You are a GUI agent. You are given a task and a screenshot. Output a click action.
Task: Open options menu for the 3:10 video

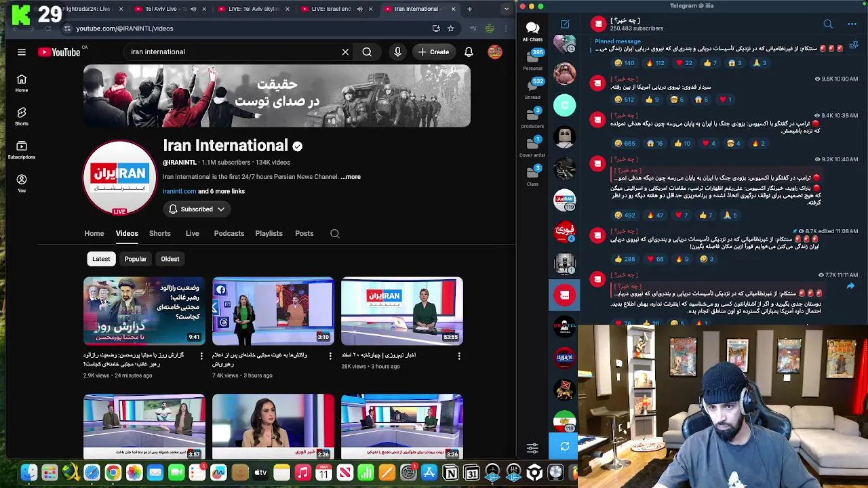tap(330, 356)
